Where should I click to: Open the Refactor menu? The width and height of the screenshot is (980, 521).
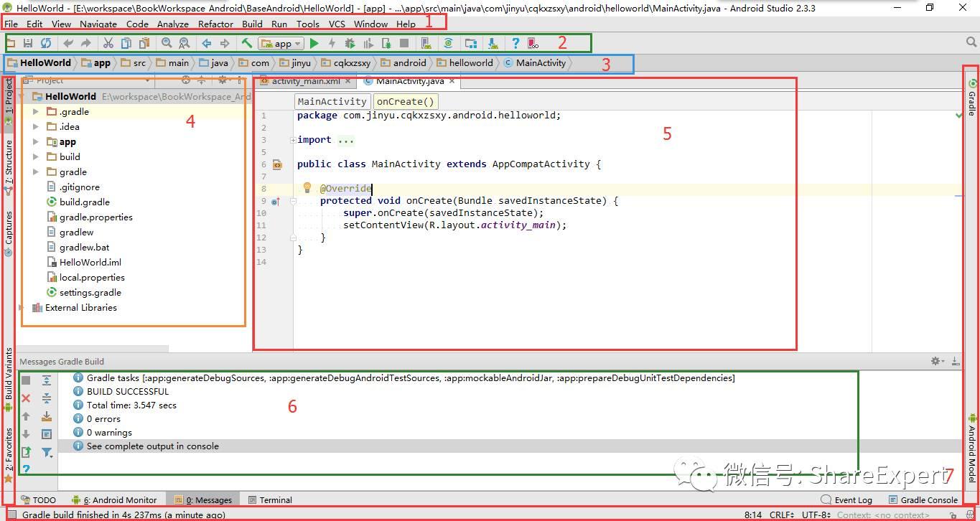(x=215, y=24)
